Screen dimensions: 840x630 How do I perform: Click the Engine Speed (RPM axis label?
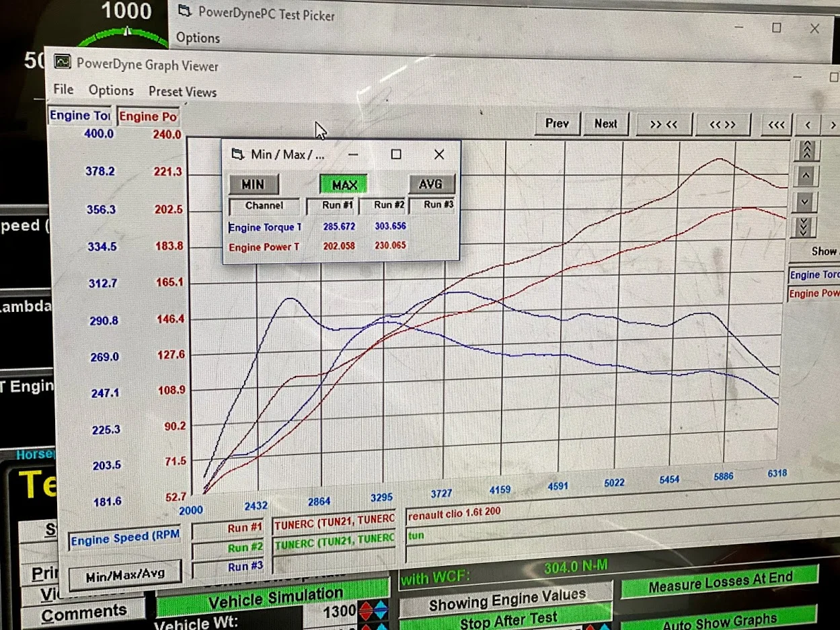click(125, 539)
